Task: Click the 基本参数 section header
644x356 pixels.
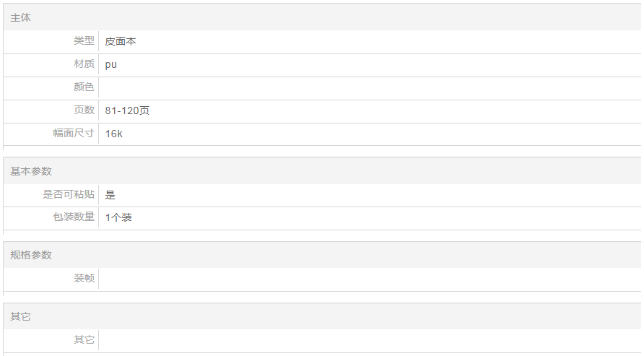Action: coord(31,171)
